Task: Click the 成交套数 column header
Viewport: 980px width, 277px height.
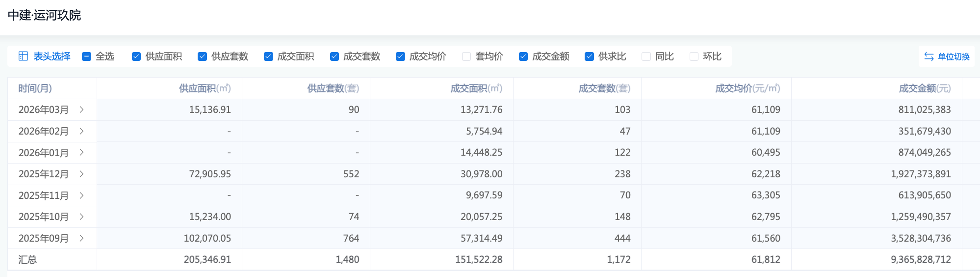Action: pyautogui.click(x=604, y=88)
